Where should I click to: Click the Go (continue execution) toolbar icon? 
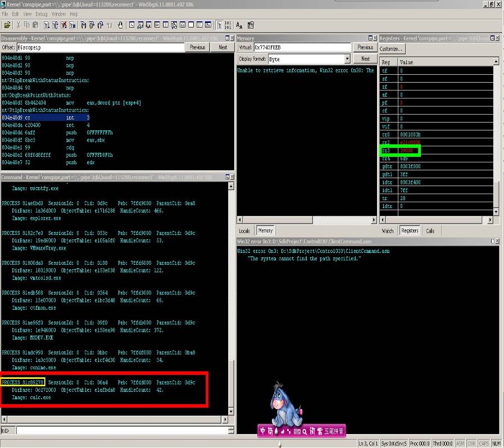46,25
